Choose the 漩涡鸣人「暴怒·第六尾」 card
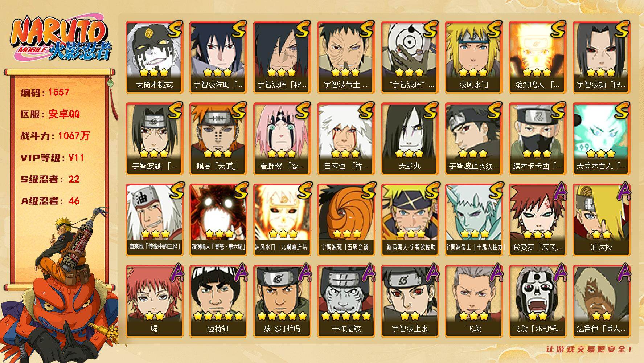This screenshot has width=644, height=363. point(218,220)
